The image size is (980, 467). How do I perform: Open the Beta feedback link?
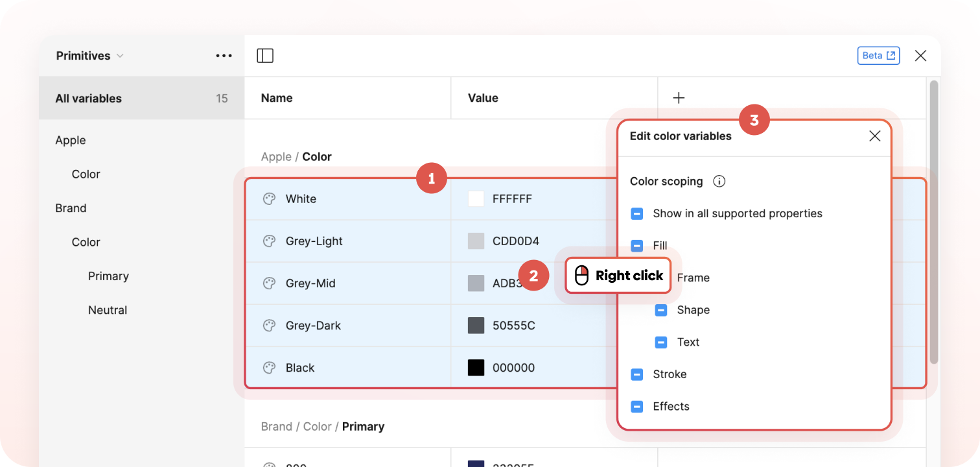click(x=878, y=55)
